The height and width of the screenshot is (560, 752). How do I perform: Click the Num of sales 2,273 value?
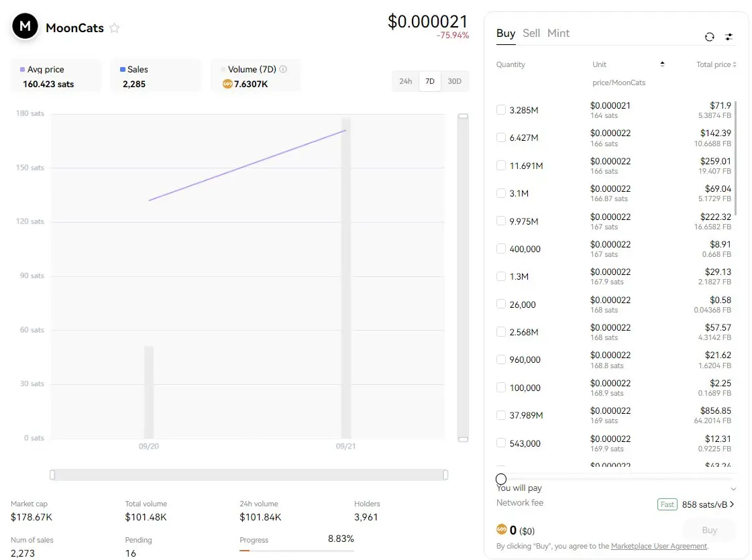23,553
